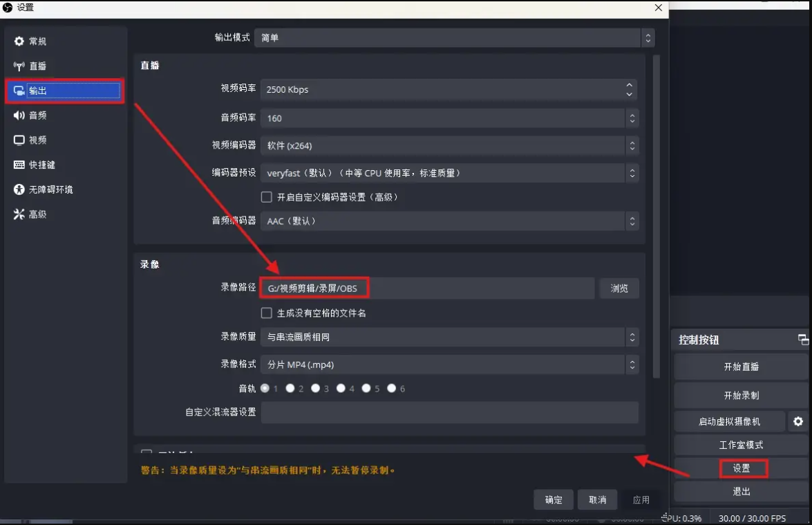
Task: Click the accessibility icon beside 无障碍环境
Action: [x=19, y=190]
